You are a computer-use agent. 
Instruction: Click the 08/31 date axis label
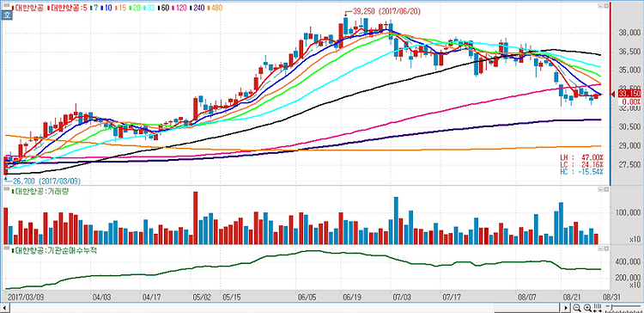(611, 297)
